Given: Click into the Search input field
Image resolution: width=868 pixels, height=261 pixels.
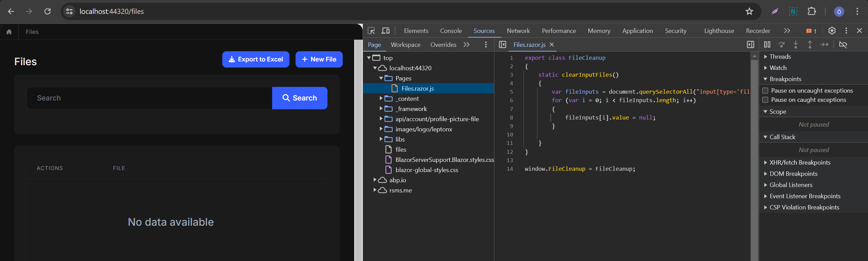Looking at the screenshot, I should [149, 98].
